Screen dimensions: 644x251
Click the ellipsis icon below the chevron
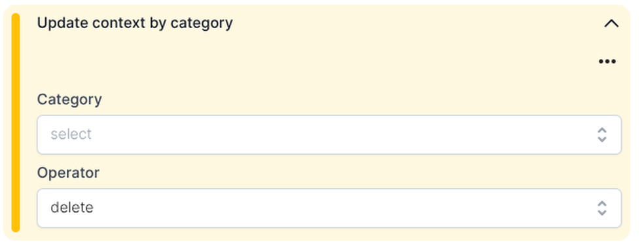tap(607, 62)
